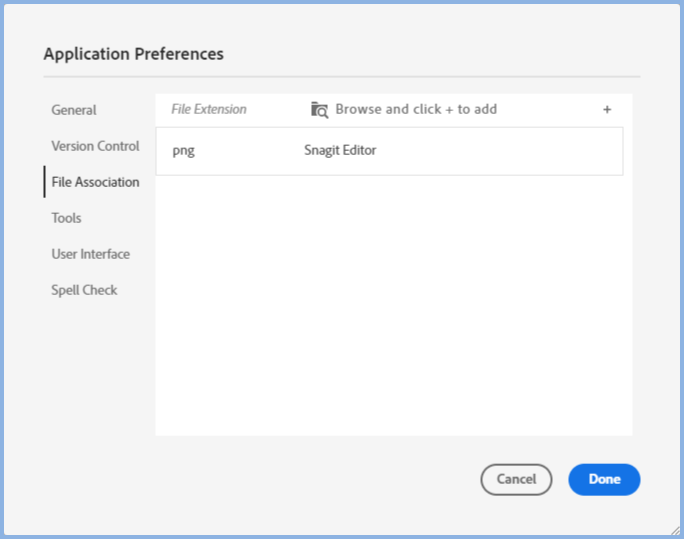Click the active tab indicator beside File Association
The height and width of the screenshot is (539, 684).
tap(45, 182)
